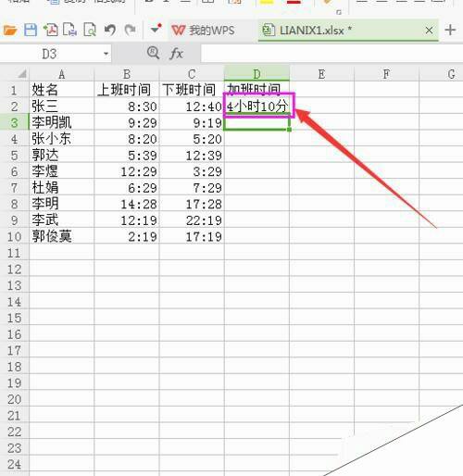The height and width of the screenshot is (476, 463).
Task: Select row 2 header
Action: click(x=14, y=106)
